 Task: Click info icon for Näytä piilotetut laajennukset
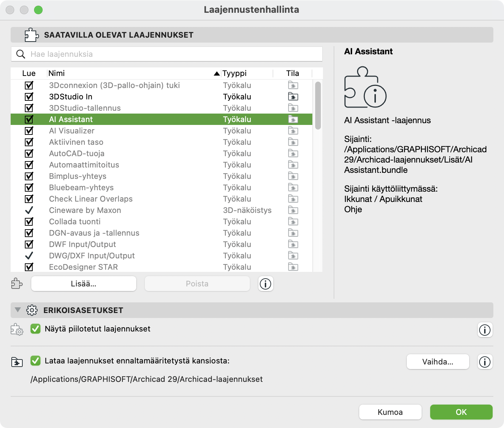click(484, 330)
